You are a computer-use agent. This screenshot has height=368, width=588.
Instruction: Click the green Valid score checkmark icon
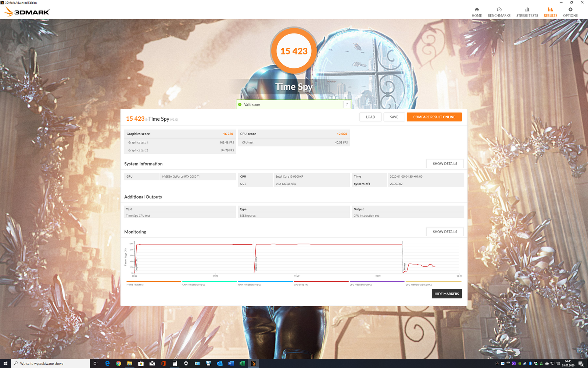coord(240,105)
